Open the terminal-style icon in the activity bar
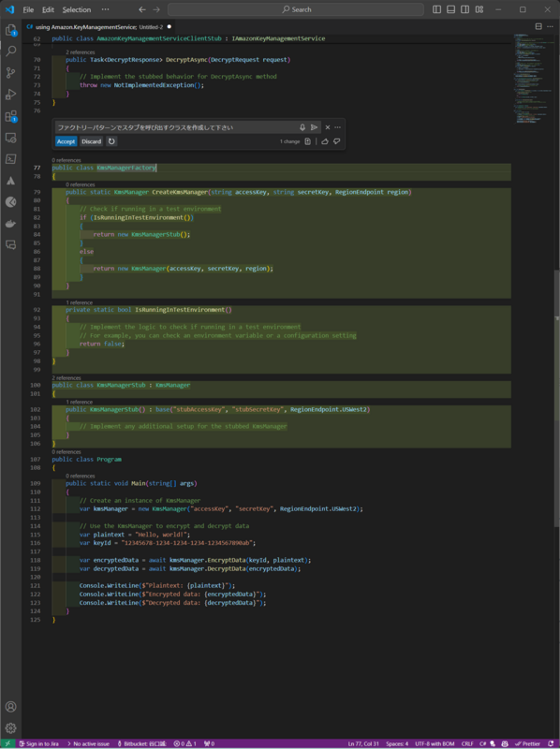Screen dimensions: 560x749 (10, 159)
